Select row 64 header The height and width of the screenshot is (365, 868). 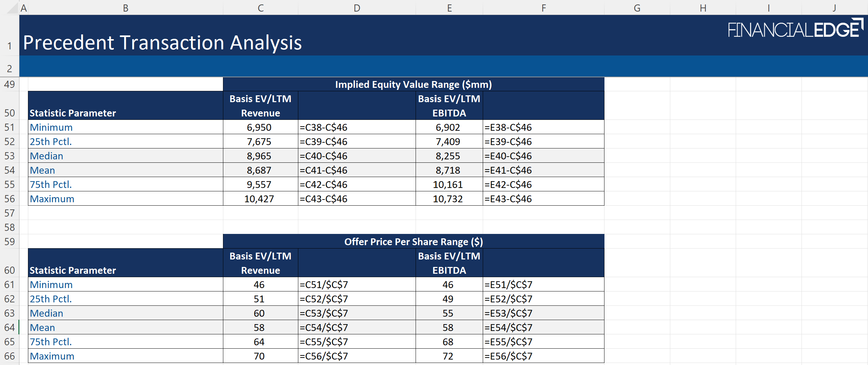click(x=10, y=327)
